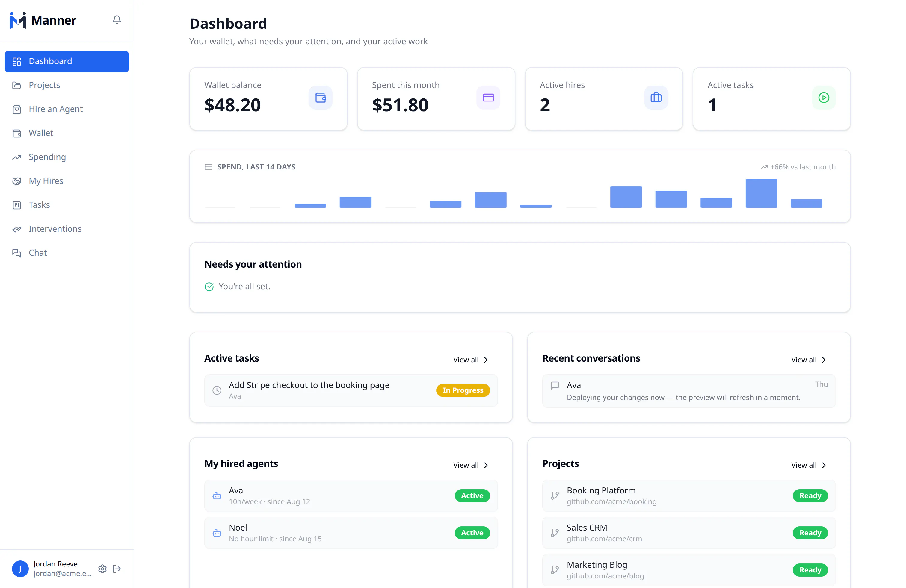This screenshot has width=906, height=588.
Task: Click jordan@acme email text
Action: tap(62, 574)
